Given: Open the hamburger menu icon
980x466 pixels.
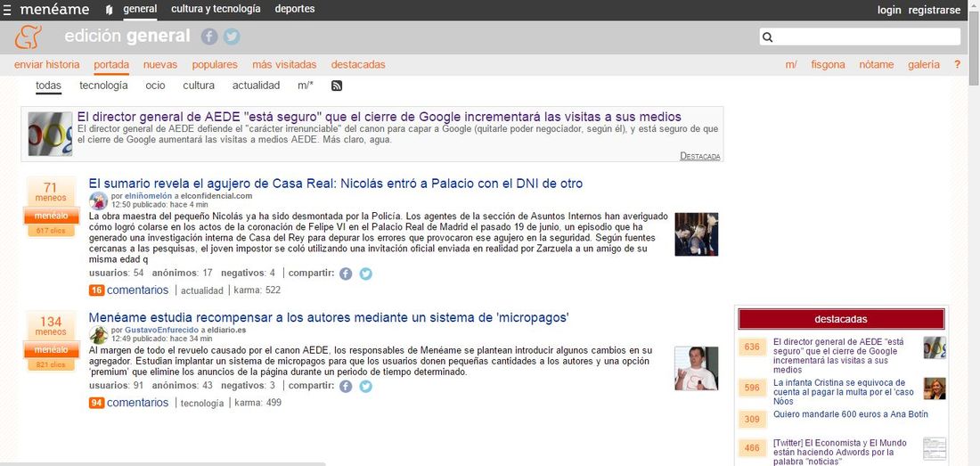Looking at the screenshot, I should pos(7,10).
